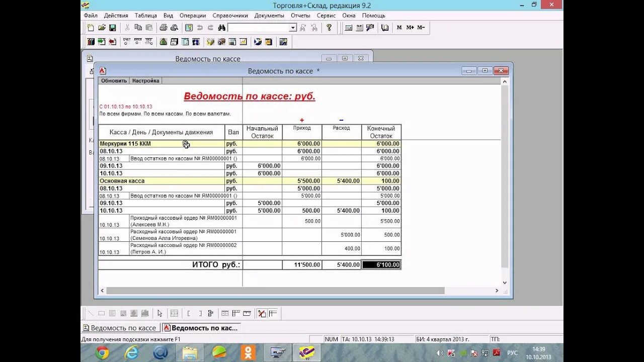Open the Сервис menu
The height and width of the screenshot is (362, 644).
point(326,16)
